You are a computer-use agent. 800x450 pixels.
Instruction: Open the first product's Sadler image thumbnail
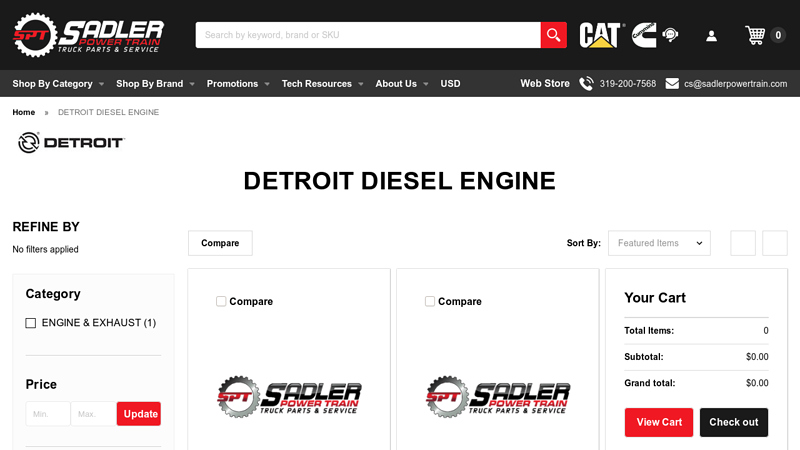click(289, 397)
